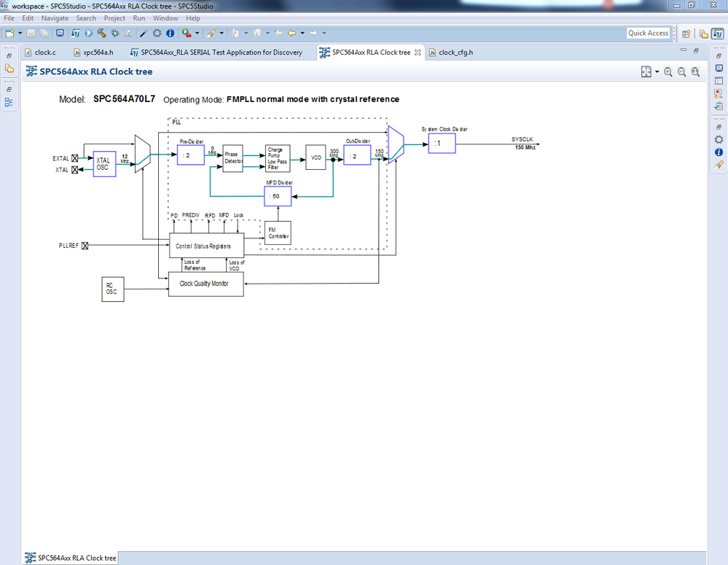Click the magic wand toolbar icon
The height and width of the screenshot is (565, 728).
[144, 33]
